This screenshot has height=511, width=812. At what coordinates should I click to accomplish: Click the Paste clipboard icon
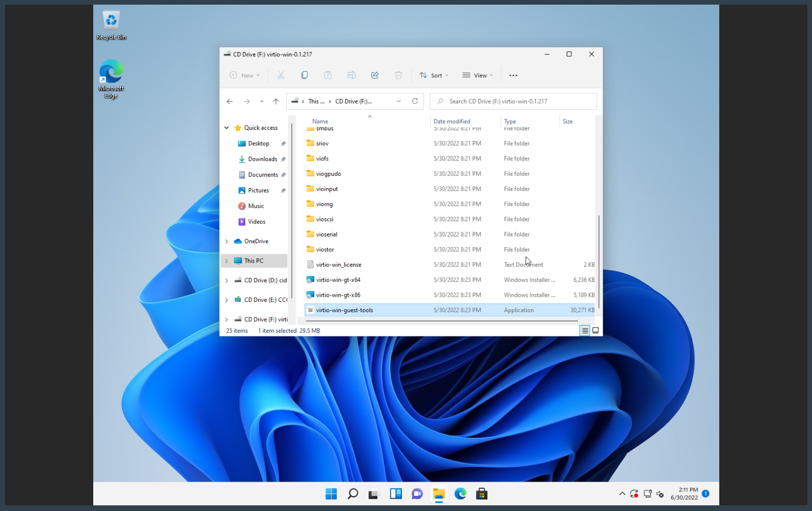pyautogui.click(x=328, y=75)
